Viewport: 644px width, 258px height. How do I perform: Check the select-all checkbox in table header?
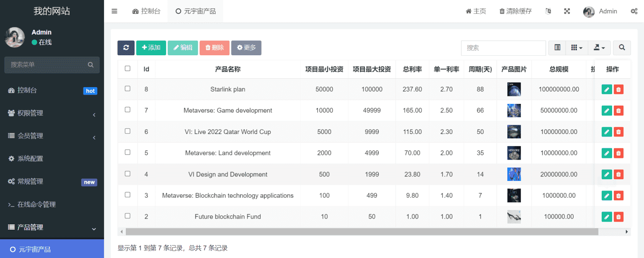127,69
